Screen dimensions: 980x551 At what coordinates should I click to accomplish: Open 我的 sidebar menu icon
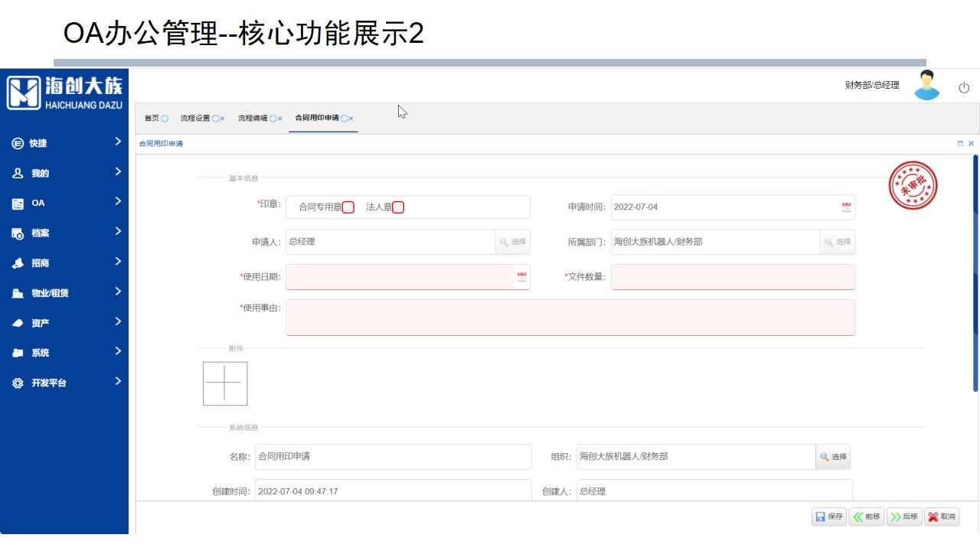click(18, 173)
